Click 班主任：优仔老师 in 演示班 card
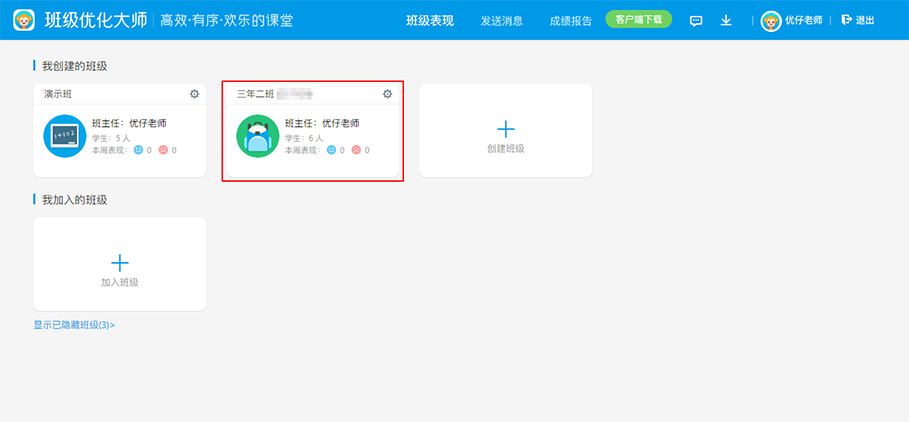The height and width of the screenshot is (422, 909). [x=129, y=123]
